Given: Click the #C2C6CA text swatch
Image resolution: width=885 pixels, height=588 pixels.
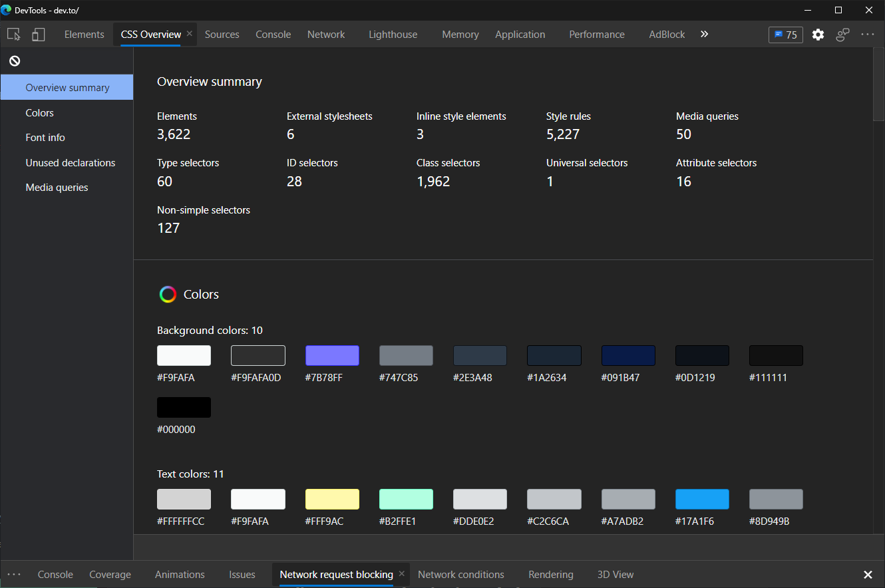Looking at the screenshot, I should pyautogui.click(x=554, y=499).
